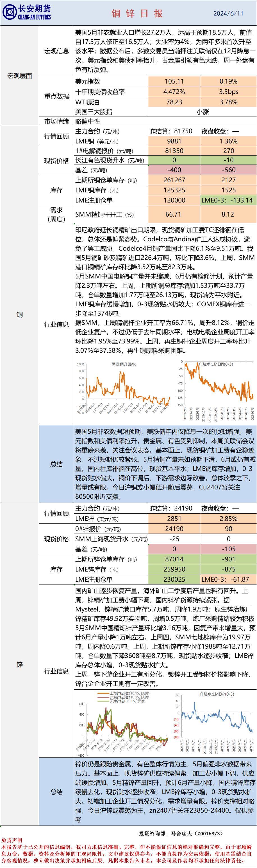Click the 上期所铜仓单库存 value 261267
Viewport: 257px width, 868px height.
174,180
